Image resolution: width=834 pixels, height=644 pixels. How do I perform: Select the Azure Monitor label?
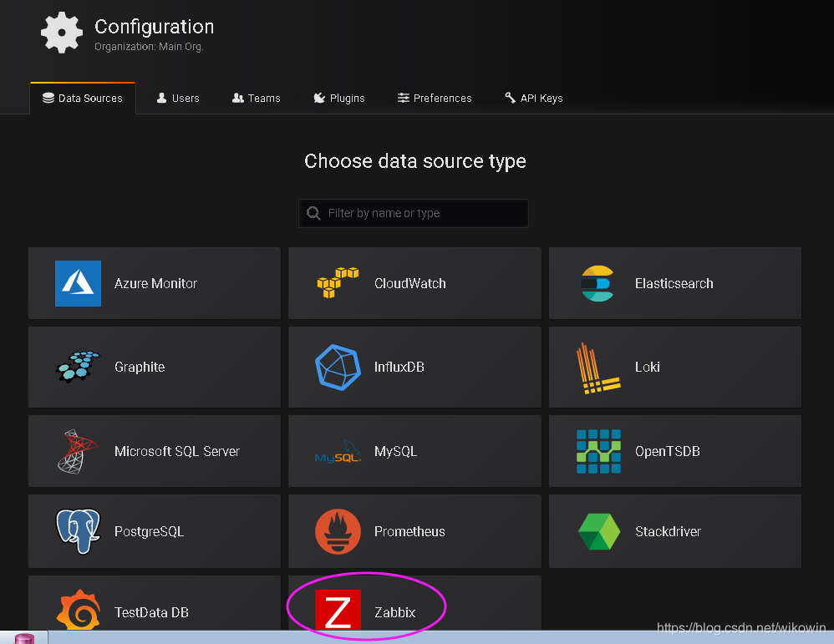(155, 283)
